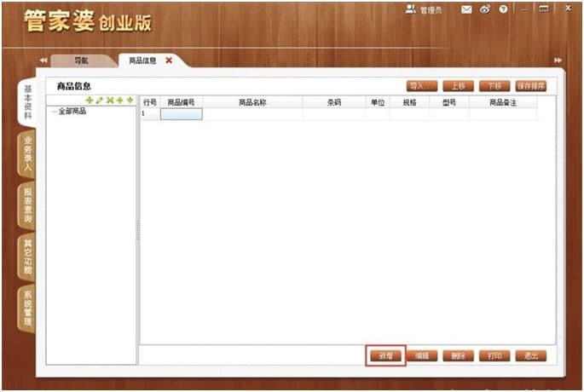Click the green pencil edit category icon
584x392 pixels.
tap(100, 101)
